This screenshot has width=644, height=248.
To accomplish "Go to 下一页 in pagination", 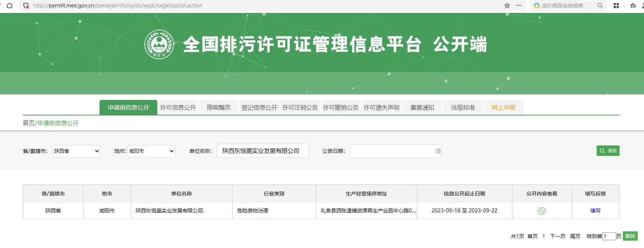I will [x=558, y=236].
